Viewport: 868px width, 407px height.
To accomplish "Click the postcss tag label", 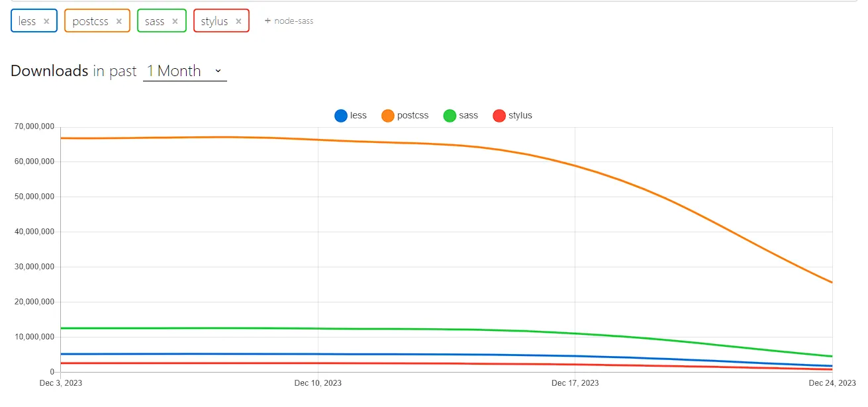I will pos(91,21).
